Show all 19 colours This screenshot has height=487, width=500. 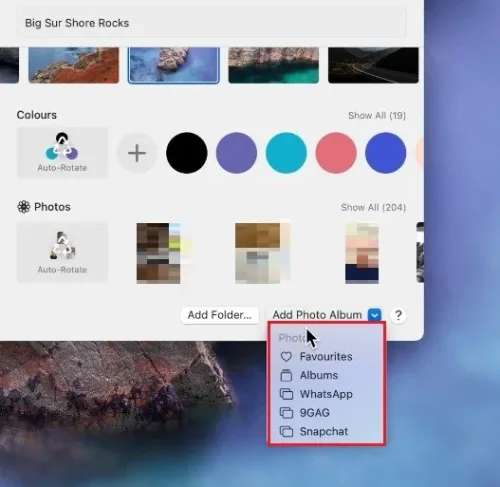point(377,116)
